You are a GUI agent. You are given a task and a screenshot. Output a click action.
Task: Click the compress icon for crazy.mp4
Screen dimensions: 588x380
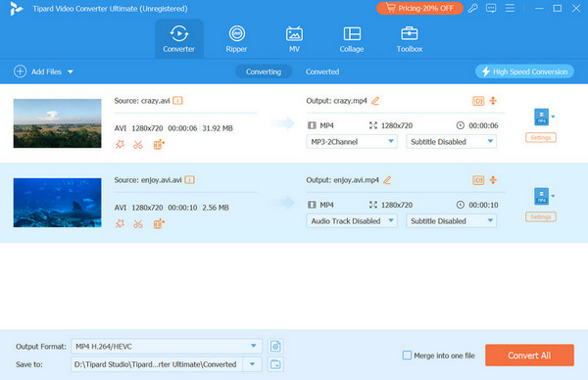coord(493,101)
